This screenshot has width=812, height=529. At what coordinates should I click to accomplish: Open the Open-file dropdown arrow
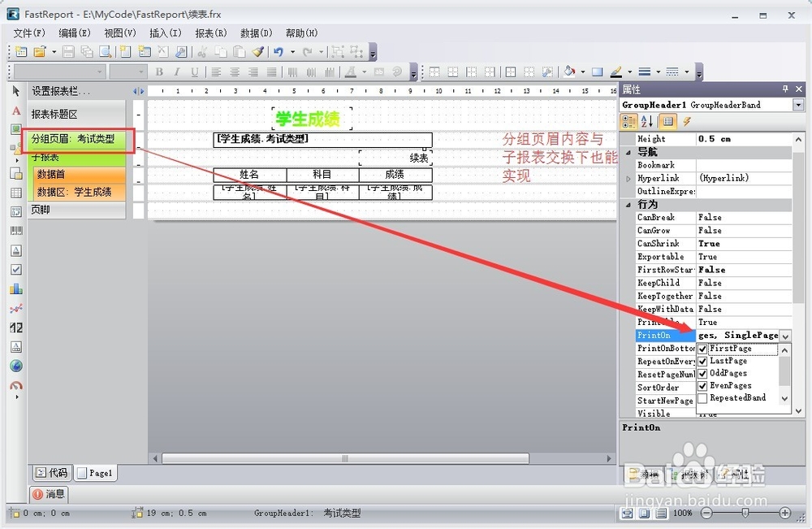(54, 52)
